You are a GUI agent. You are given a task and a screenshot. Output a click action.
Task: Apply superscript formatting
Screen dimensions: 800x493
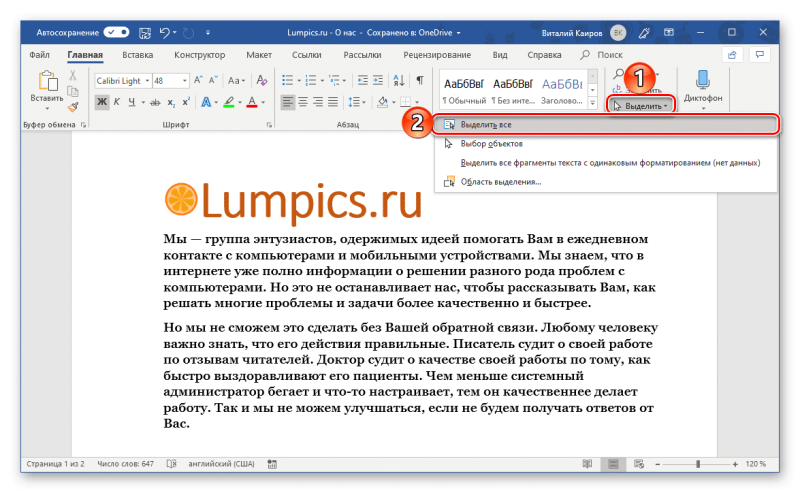click(186, 103)
